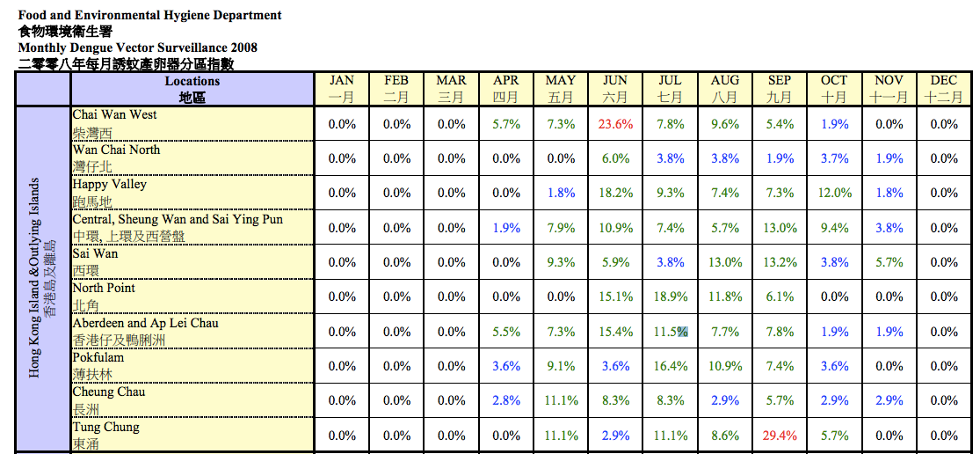Screen dimensions: 980x454
Task: Click the JAN column header
Action: tap(341, 89)
